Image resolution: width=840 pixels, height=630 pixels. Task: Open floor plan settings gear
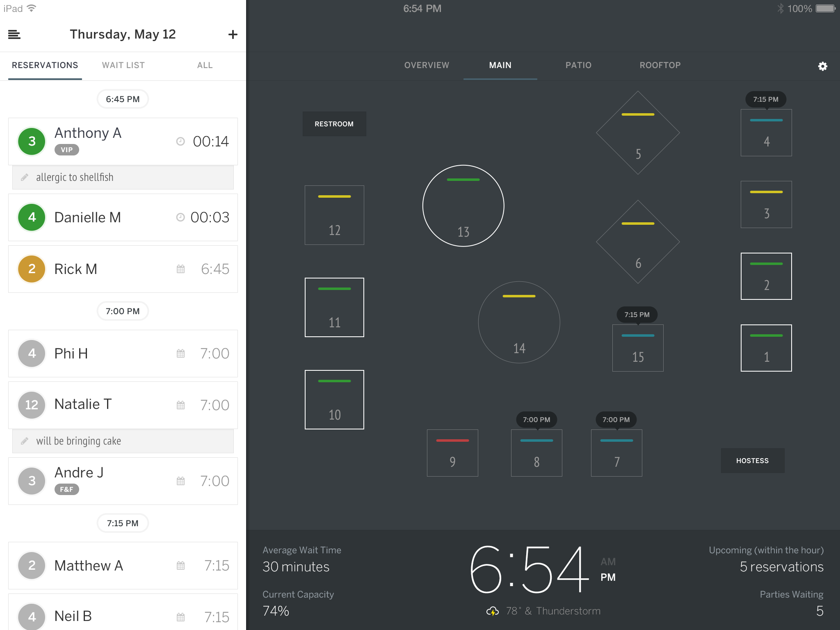tap(822, 66)
